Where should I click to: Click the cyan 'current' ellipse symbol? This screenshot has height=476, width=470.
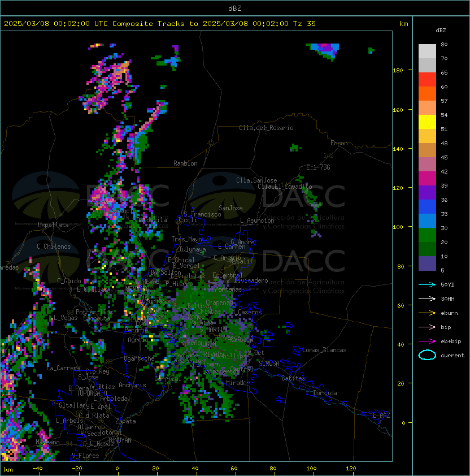[x=427, y=355]
